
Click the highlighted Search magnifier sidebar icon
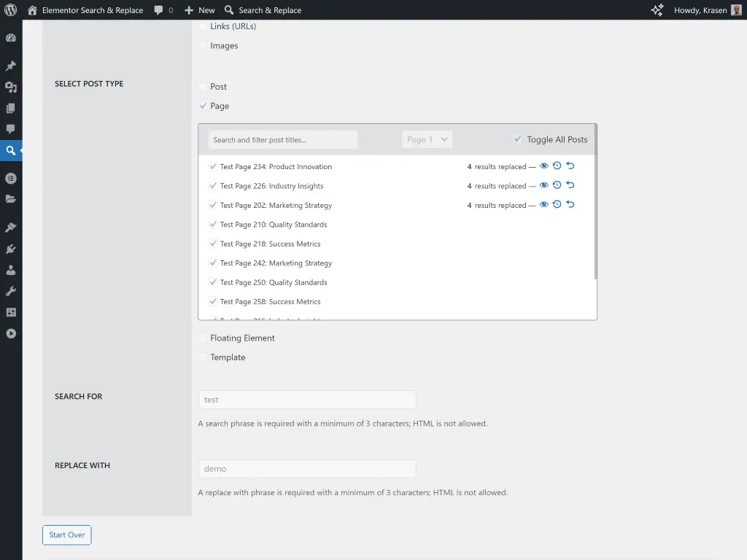[11, 149]
